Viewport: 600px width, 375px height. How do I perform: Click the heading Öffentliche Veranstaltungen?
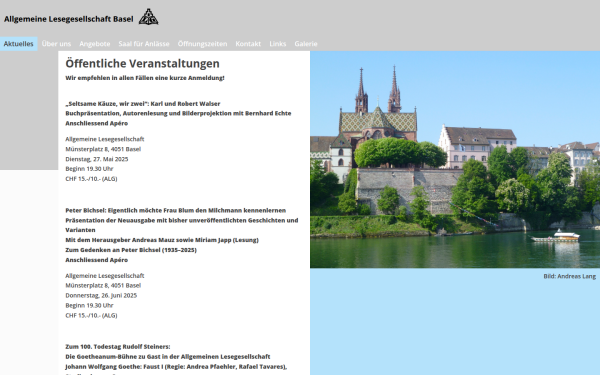[142, 63]
